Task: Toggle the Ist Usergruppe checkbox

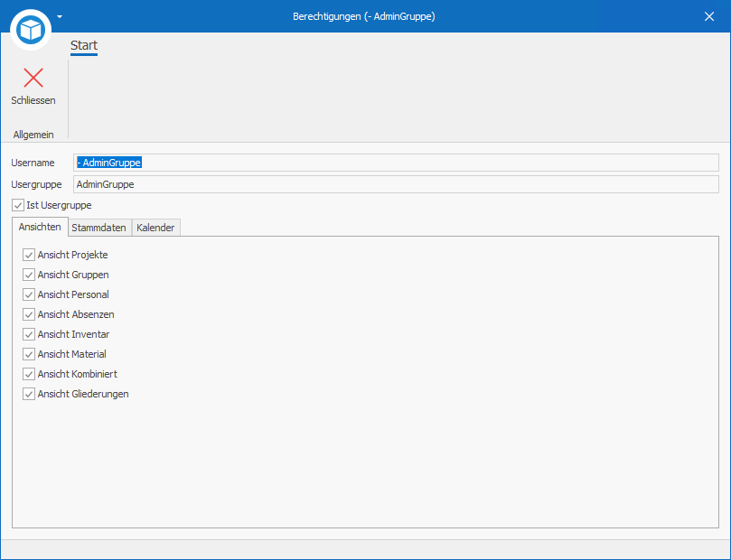Action: (x=18, y=205)
